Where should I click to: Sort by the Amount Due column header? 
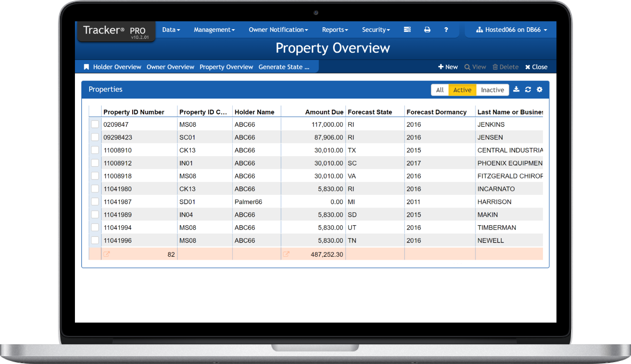coord(324,112)
